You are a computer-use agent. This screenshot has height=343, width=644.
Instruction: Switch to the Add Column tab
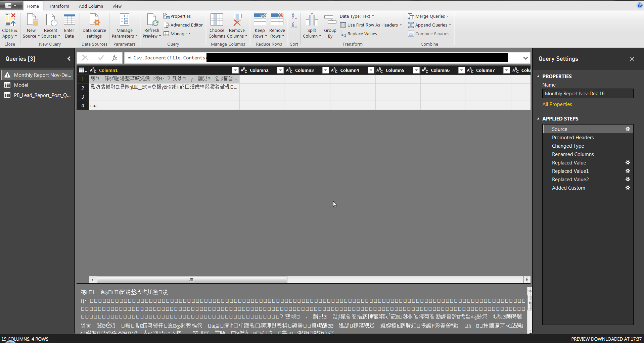coord(91,6)
